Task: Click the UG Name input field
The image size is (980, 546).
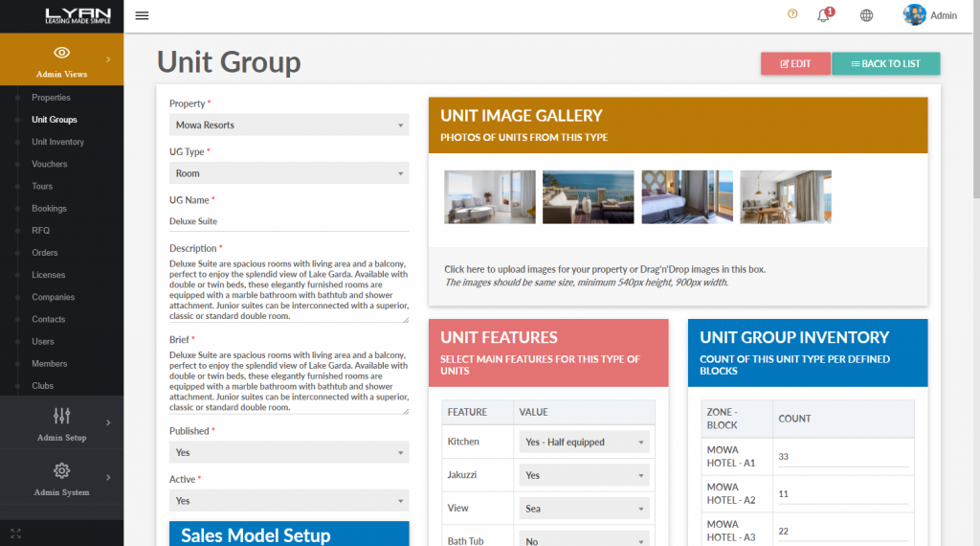Action: 289,221
